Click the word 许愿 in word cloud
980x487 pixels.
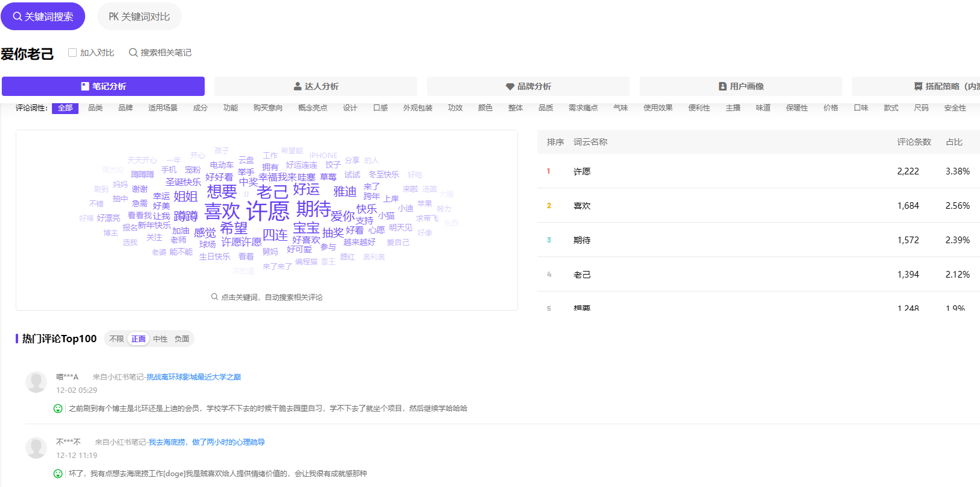267,211
